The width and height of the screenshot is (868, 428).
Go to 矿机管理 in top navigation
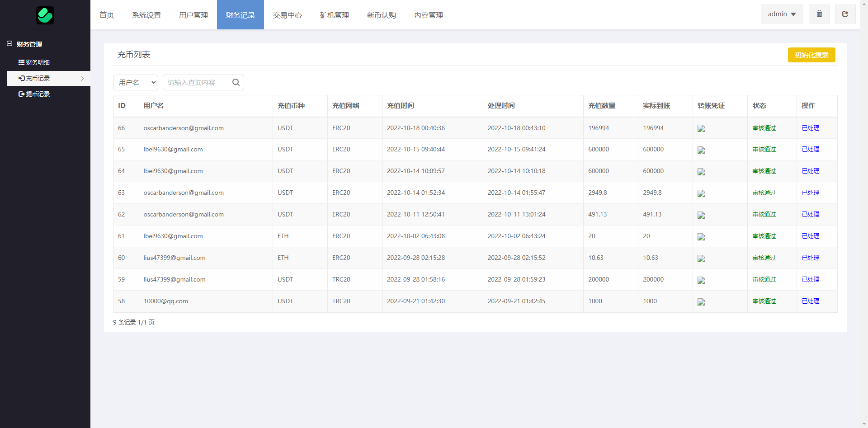coord(335,15)
